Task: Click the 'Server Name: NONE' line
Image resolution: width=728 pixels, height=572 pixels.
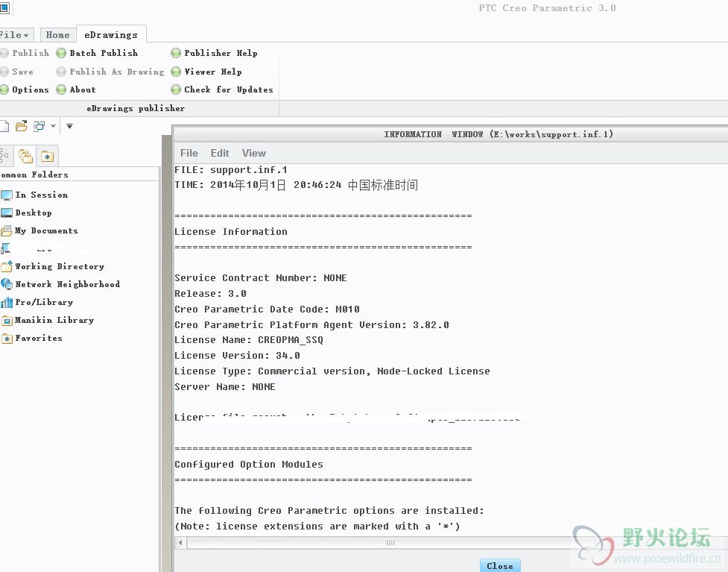Action: [225, 386]
